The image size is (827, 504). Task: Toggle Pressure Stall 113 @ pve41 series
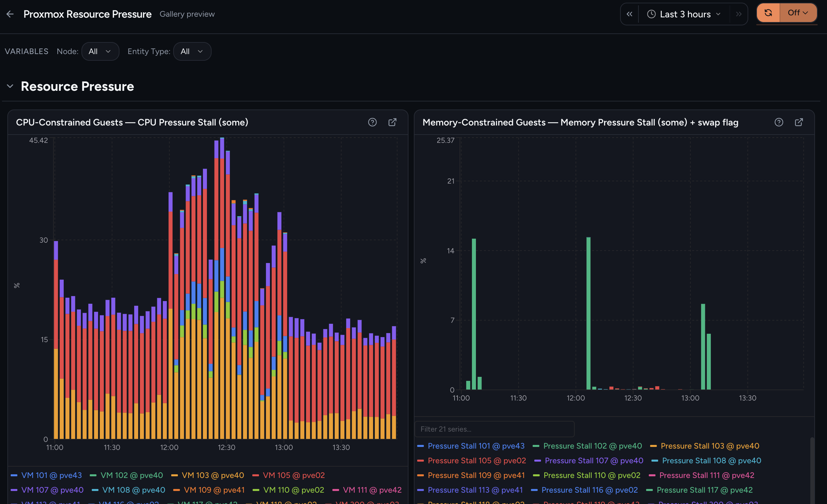(470, 490)
